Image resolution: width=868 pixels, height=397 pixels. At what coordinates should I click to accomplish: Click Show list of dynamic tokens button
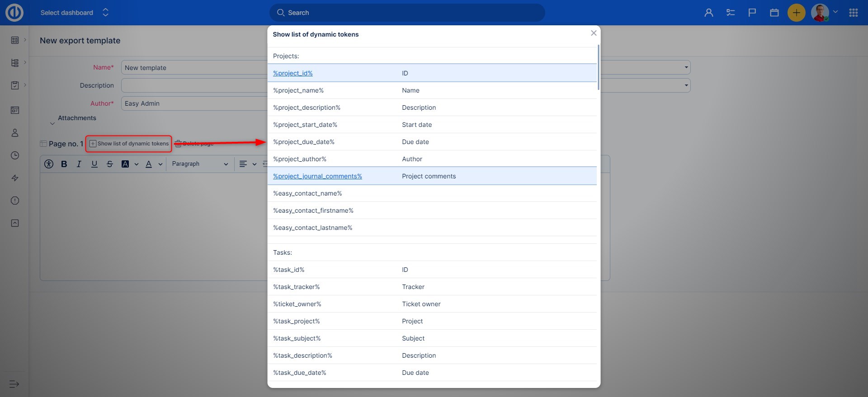point(129,144)
